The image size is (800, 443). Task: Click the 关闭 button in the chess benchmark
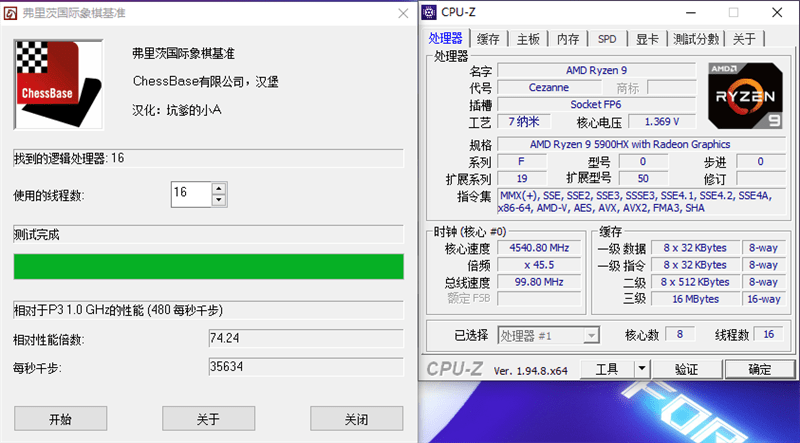coord(356,419)
